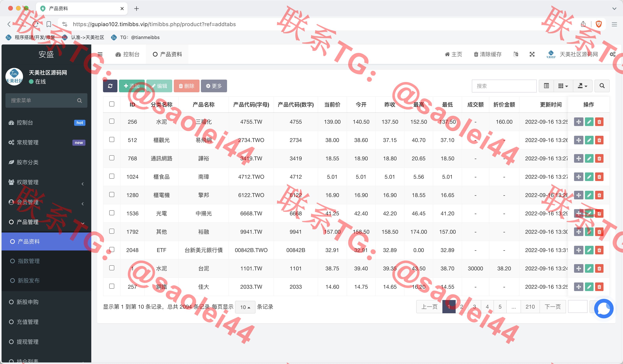Open the 更多 more actions dropdown
The height and width of the screenshot is (364, 623).
tap(214, 86)
